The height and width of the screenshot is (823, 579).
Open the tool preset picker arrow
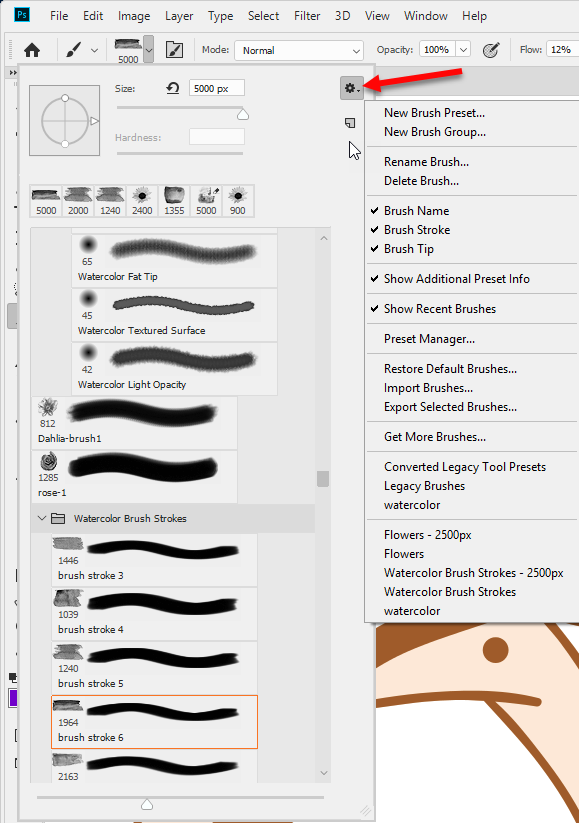94,50
